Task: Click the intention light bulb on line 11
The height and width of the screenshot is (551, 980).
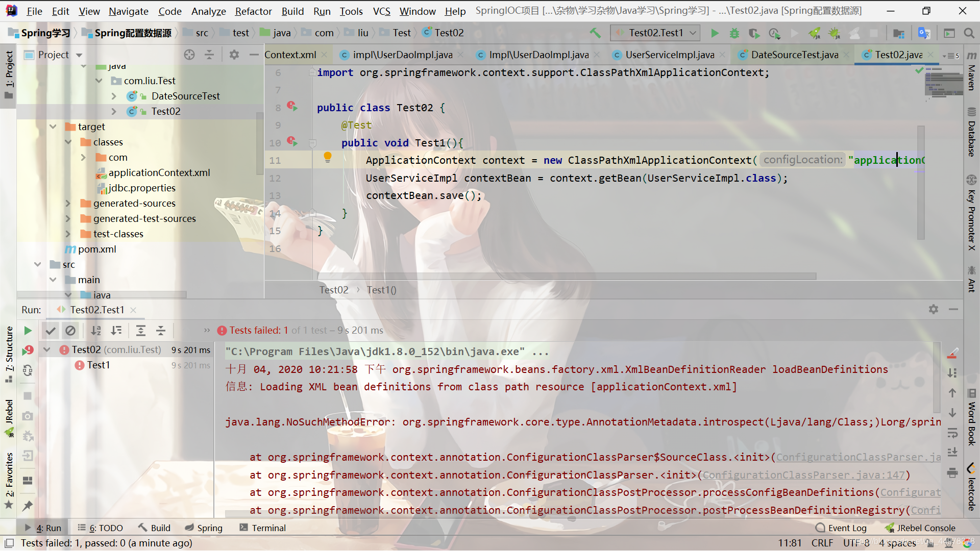Action: click(328, 158)
